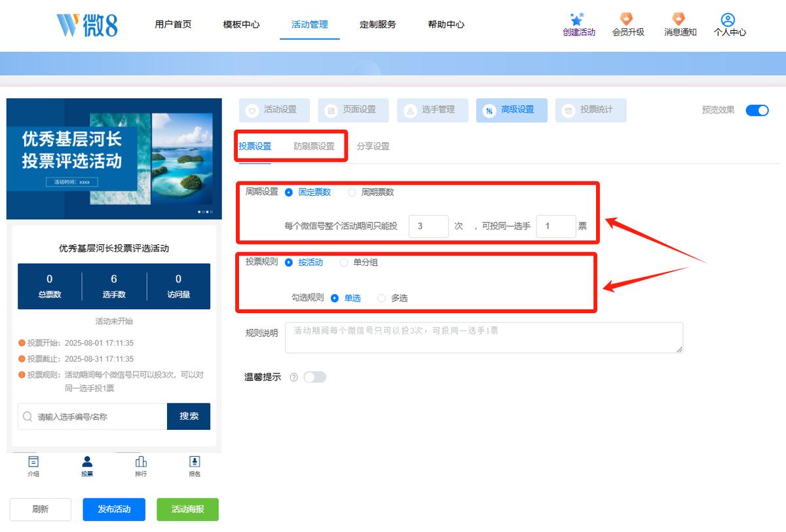
Task: Enable the 温馨提示 switch
Action: (x=314, y=377)
